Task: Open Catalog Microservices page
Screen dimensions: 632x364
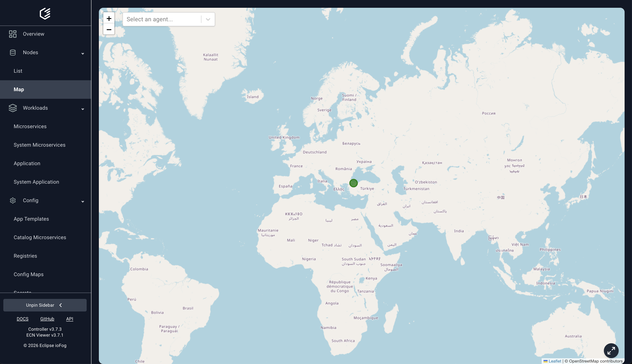Action: [x=40, y=237]
